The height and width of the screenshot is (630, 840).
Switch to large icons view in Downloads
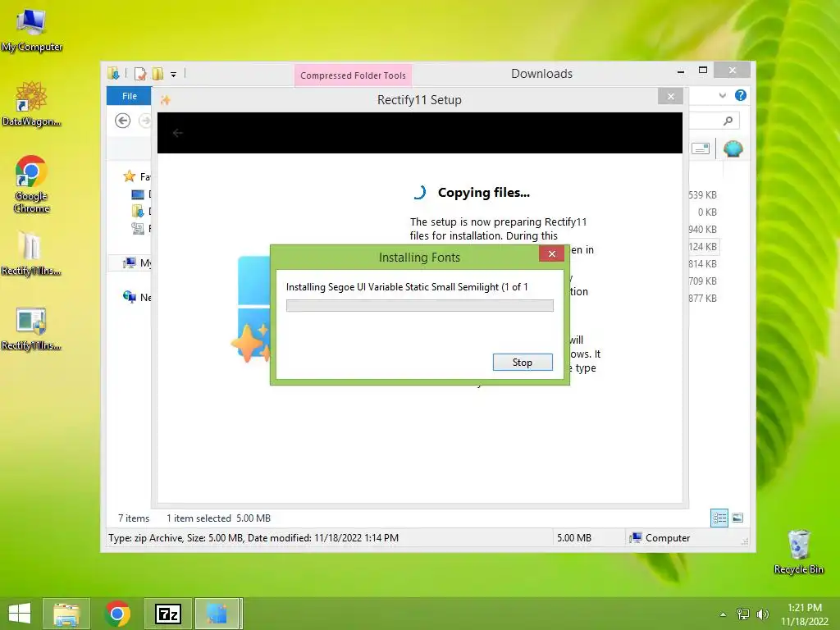[x=737, y=518]
